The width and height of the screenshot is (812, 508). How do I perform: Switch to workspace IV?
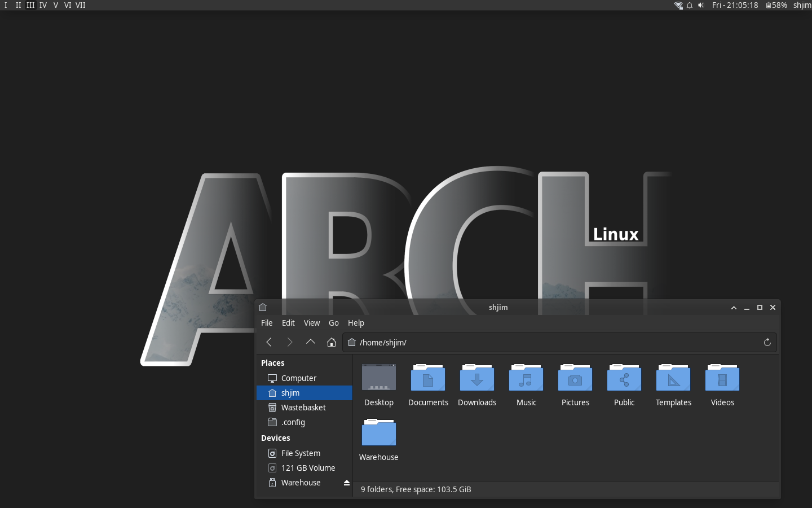43,5
